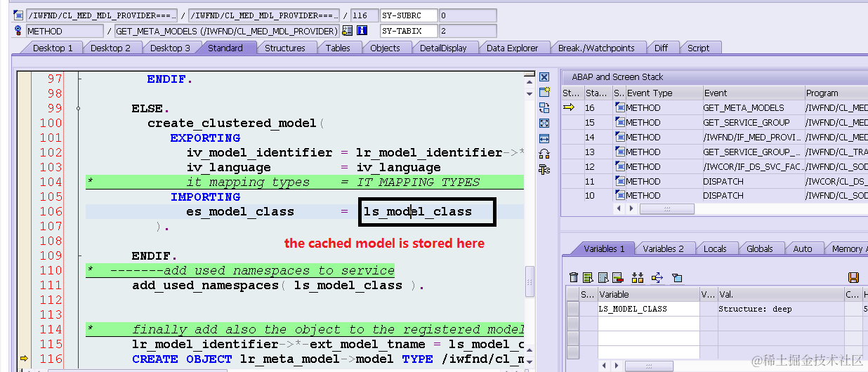Click the METHOD event type field in the header
Viewport: 868px width, 372px height.
pos(65,31)
